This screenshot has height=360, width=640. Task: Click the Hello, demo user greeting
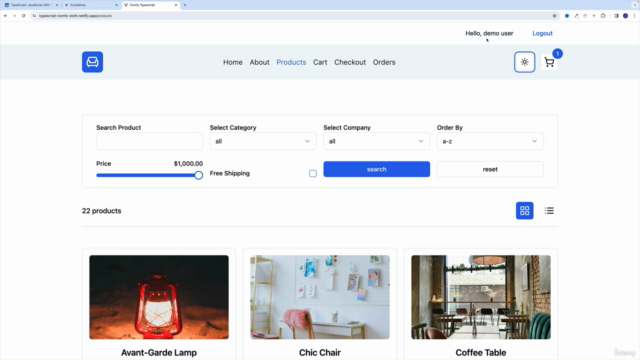coord(489,33)
